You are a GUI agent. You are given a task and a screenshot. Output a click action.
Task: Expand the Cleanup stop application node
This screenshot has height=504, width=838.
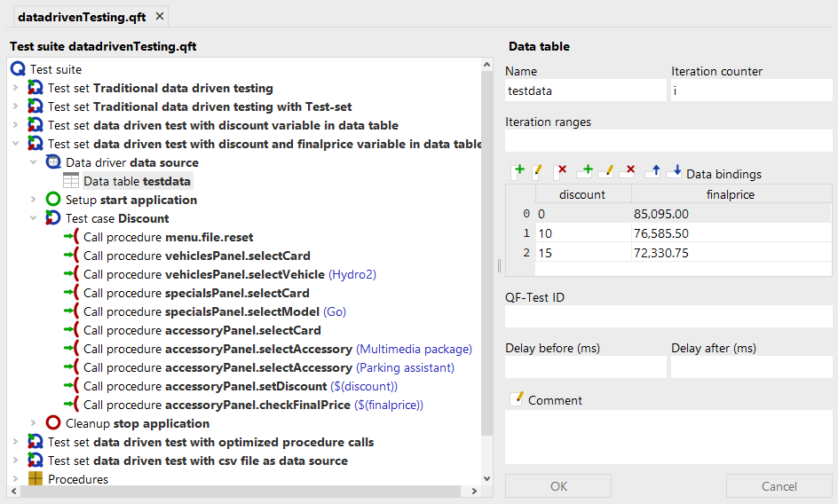33,422
